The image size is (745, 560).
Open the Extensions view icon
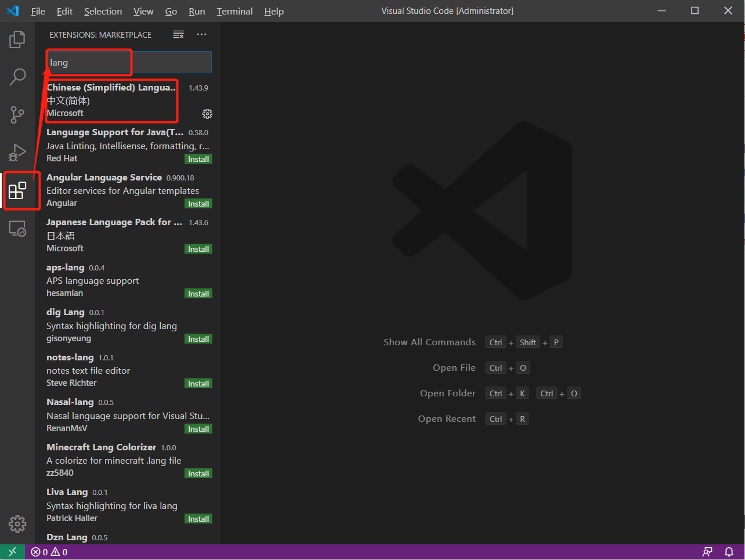tap(17, 190)
